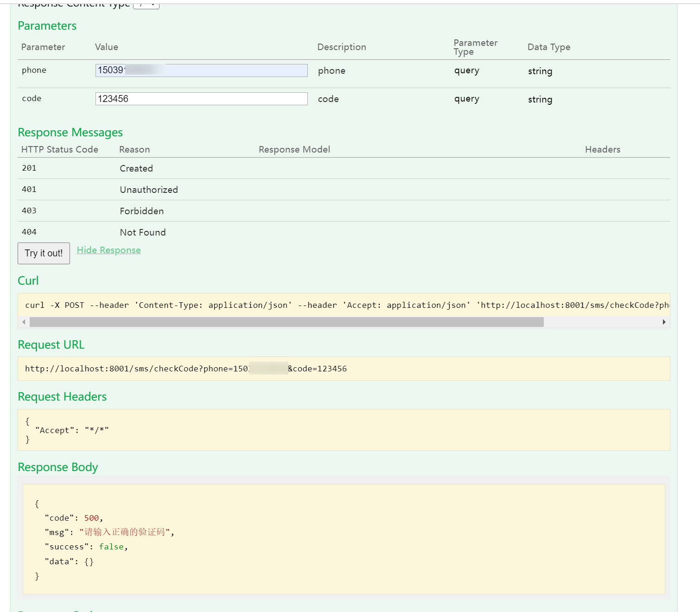Click the query type in phone row
The image size is (700, 612).
[467, 71]
